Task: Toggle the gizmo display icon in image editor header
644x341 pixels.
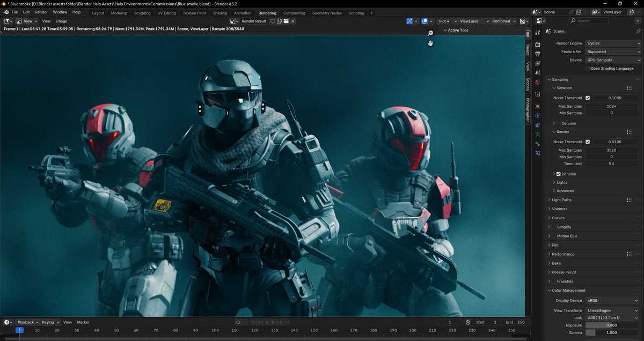Action: [x=410, y=21]
